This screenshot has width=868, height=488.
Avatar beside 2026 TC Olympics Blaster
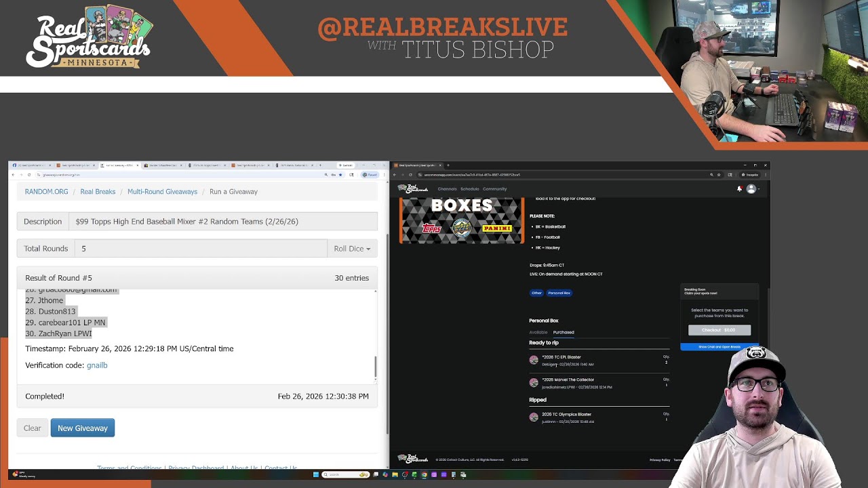(534, 418)
